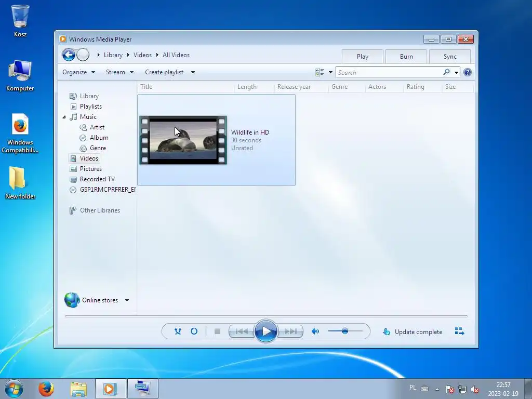Select Album under Music
The image size is (532, 399).
99,138
